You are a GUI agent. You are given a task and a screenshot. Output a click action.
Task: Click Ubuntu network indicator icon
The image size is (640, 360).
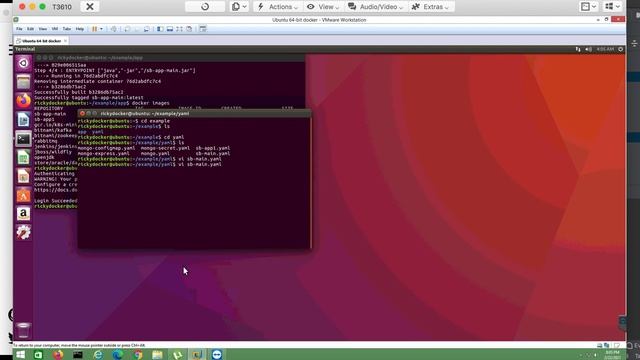(x=578, y=49)
